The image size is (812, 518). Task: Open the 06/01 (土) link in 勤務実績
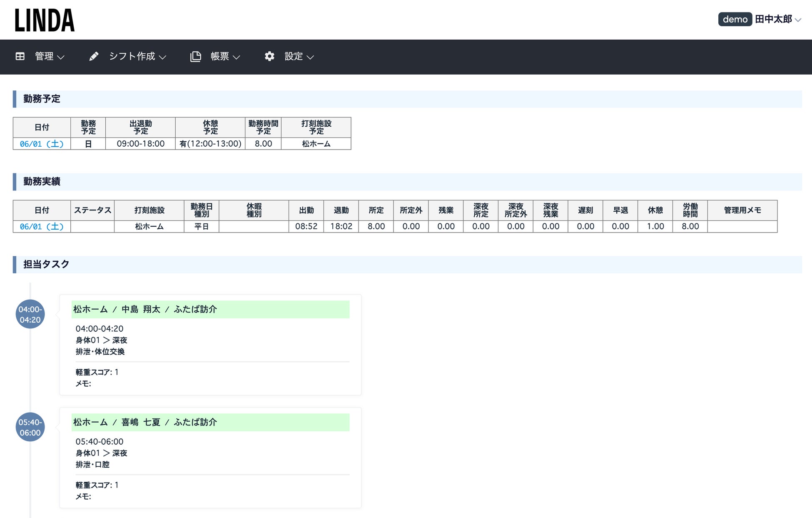pyautogui.click(x=42, y=226)
